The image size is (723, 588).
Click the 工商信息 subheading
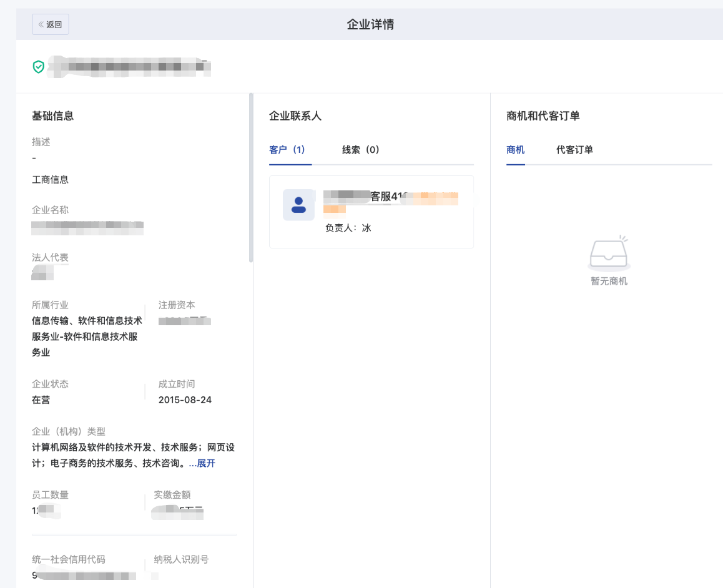pos(50,180)
